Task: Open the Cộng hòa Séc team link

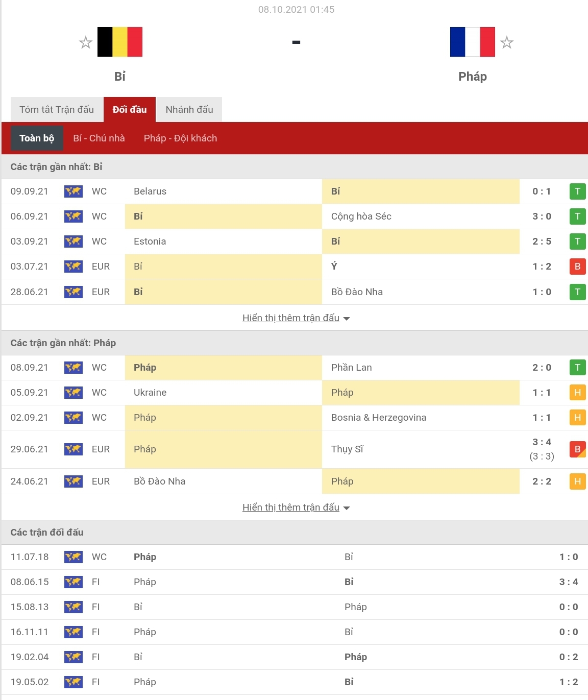Action: [x=361, y=216]
